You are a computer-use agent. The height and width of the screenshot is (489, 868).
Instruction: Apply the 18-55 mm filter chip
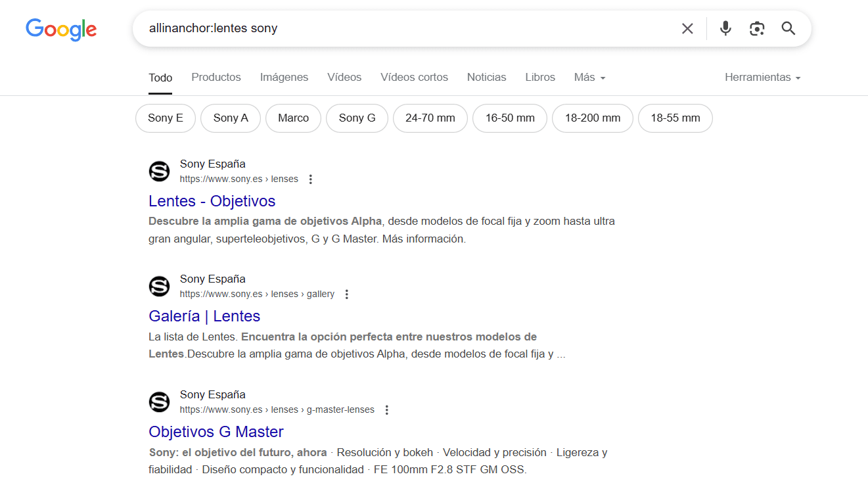pyautogui.click(x=675, y=118)
